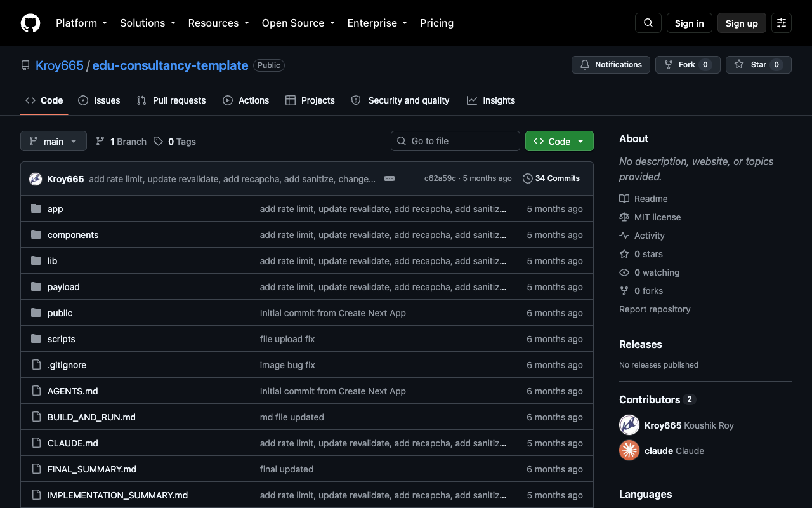
Task: View the 0 Tags link
Action: tap(174, 141)
